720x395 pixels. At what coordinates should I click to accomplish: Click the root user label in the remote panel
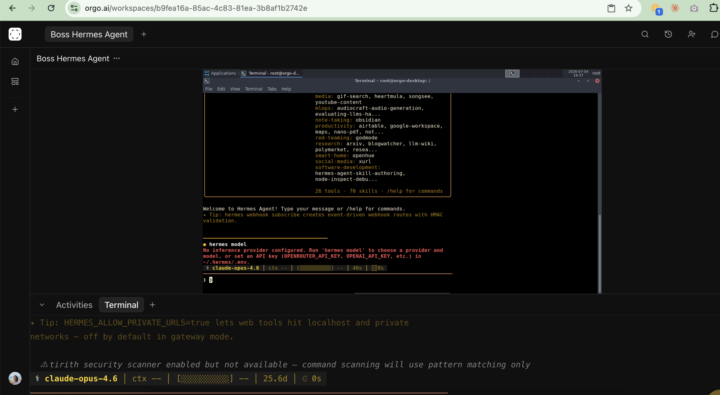(596, 73)
